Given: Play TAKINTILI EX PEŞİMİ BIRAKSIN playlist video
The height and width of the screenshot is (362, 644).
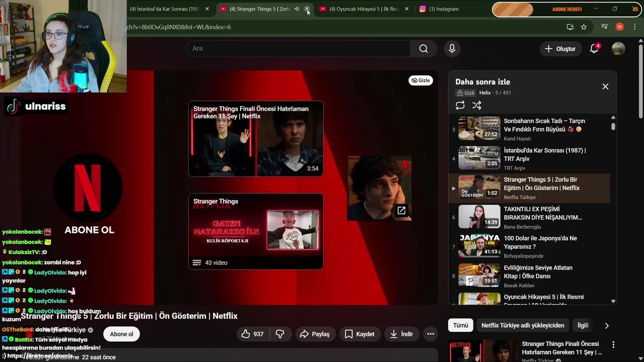Looking at the screenshot, I should 529,217.
